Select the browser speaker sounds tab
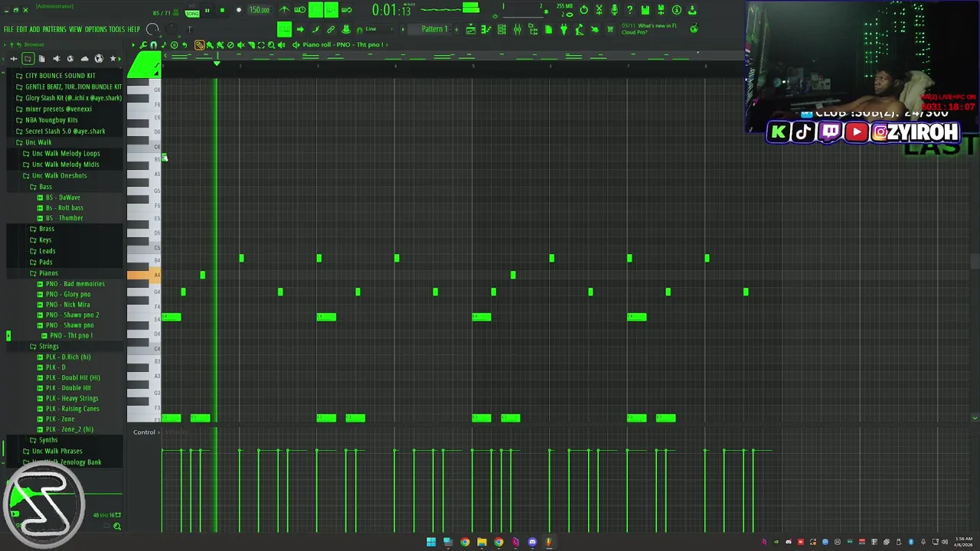Image resolution: width=980 pixels, height=551 pixels. 57,59
